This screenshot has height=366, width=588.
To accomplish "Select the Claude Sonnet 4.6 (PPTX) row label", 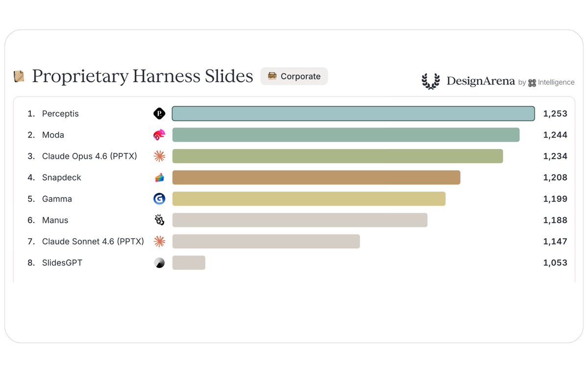I will (93, 242).
